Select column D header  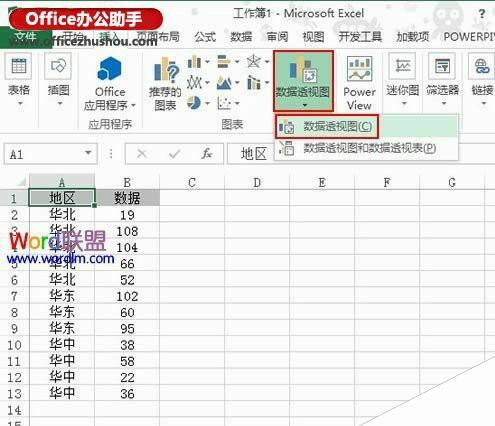click(257, 182)
